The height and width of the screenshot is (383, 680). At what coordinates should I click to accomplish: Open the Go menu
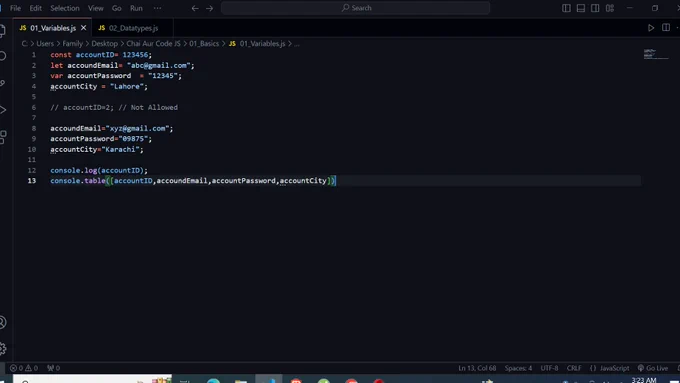(117, 8)
